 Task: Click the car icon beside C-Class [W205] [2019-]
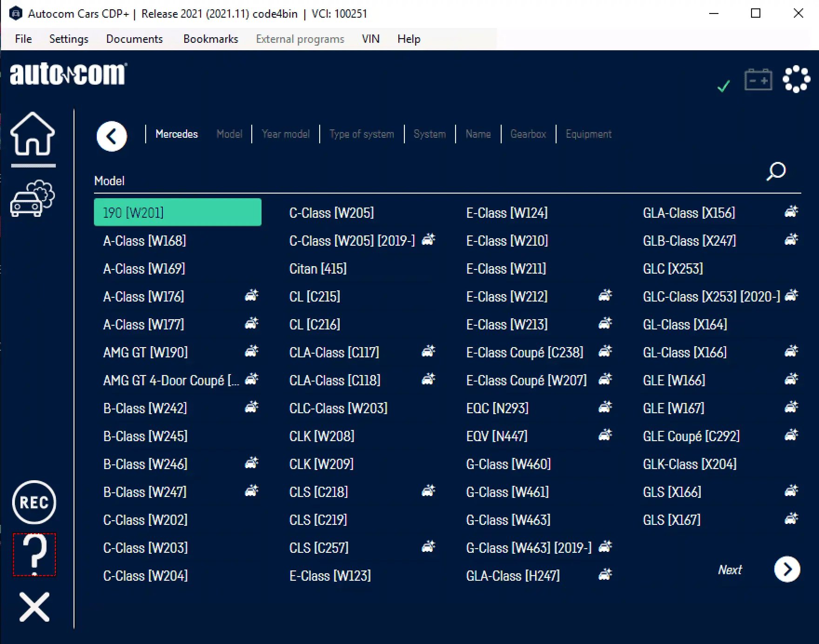[x=429, y=240]
